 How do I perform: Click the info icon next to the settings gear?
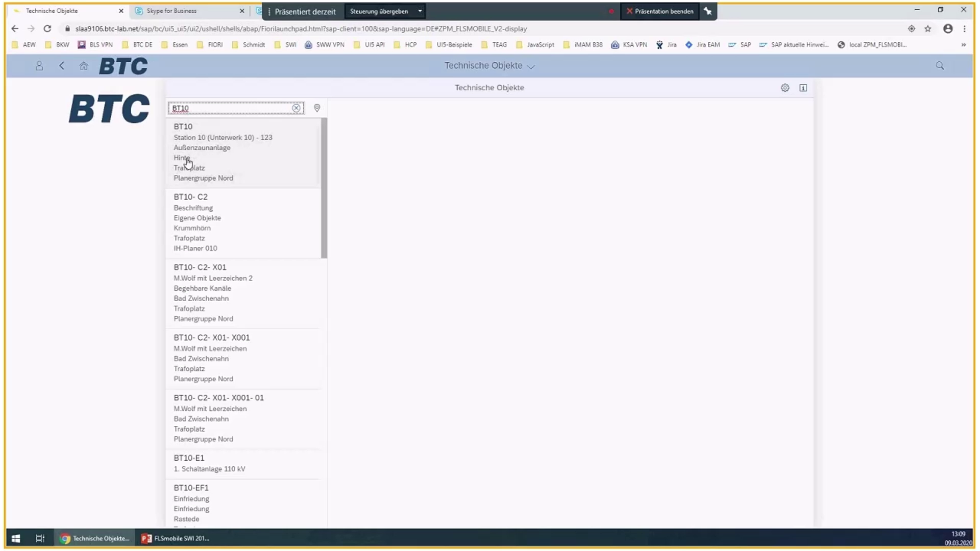pyautogui.click(x=803, y=88)
